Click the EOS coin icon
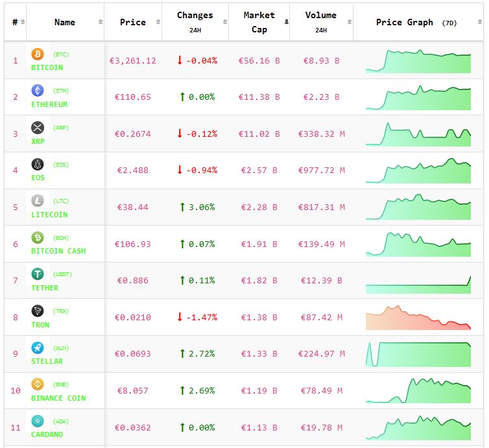489x448 pixels. [x=38, y=164]
